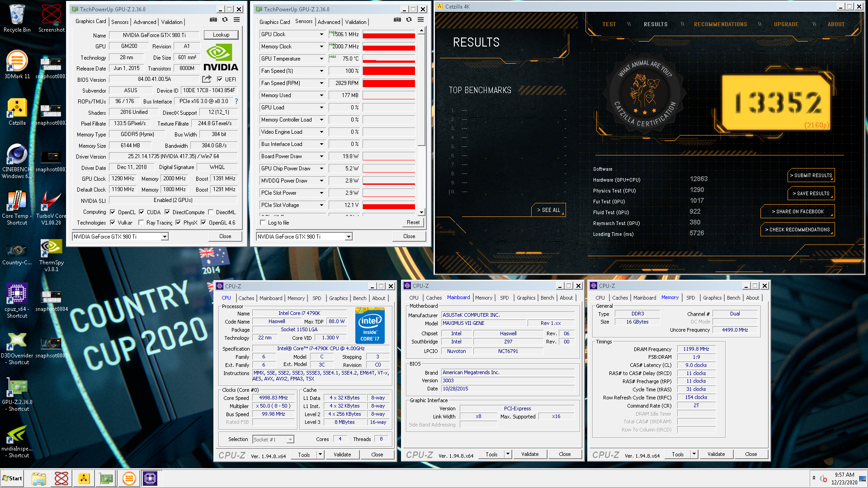Screen dimensions: 868x488
Task: Open the Screenshot desktop shortcut
Action: coord(51,18)
